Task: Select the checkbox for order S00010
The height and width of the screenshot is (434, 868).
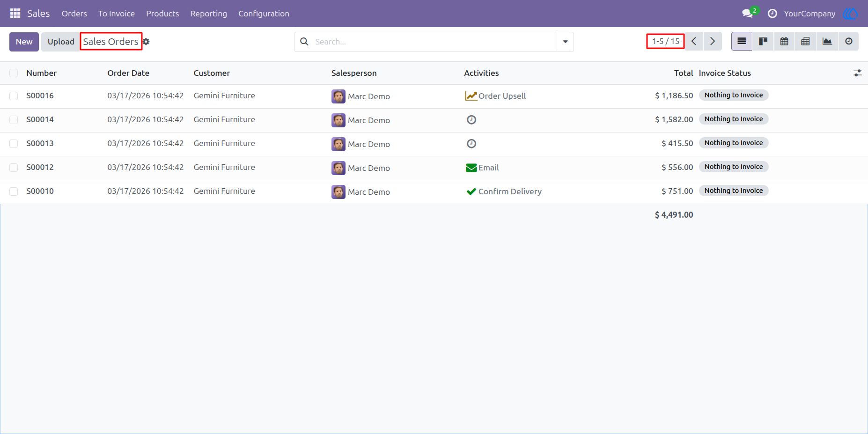Action: 14,191
